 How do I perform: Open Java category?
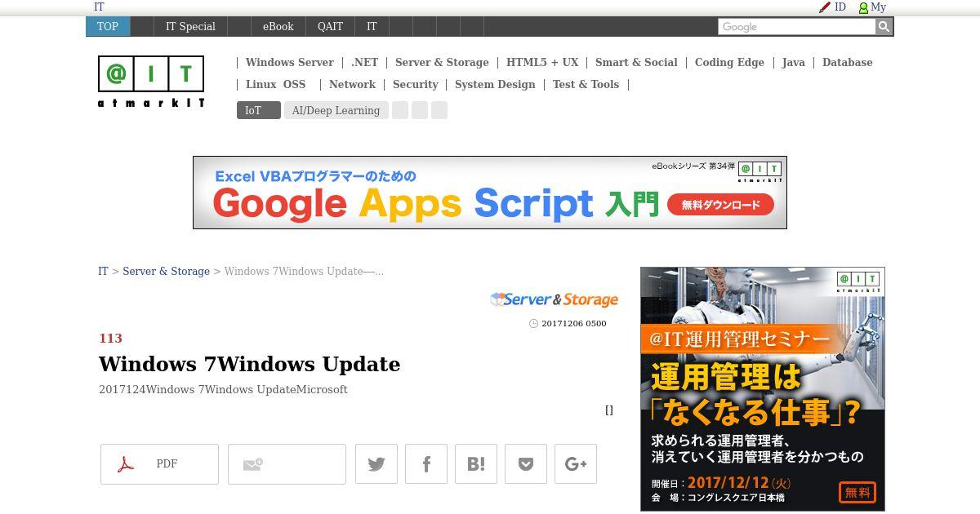793,62
